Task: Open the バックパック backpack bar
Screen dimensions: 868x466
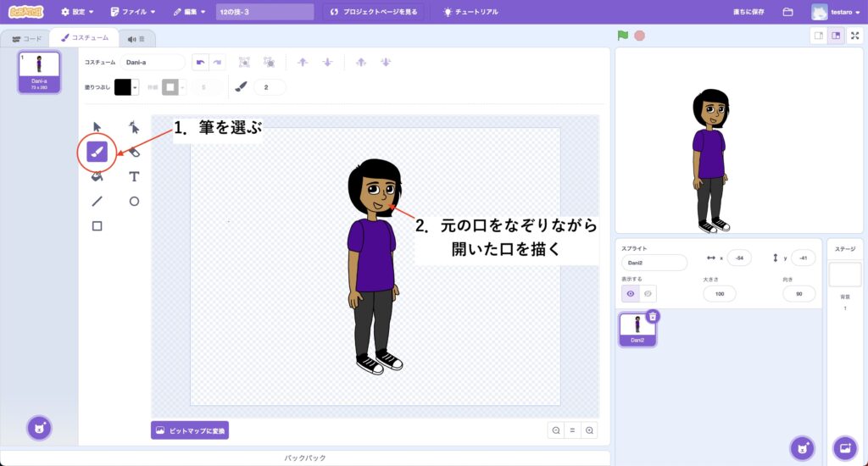Action: (x=305, y=458)
